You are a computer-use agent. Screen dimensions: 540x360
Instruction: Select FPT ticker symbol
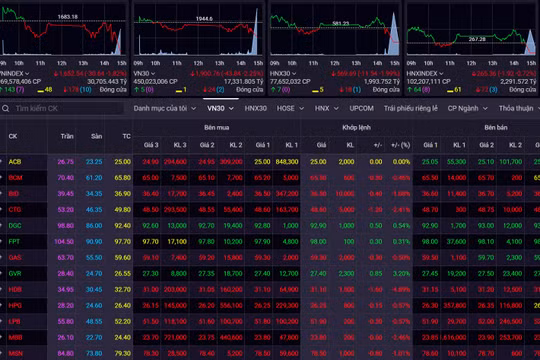pos(14,241)
